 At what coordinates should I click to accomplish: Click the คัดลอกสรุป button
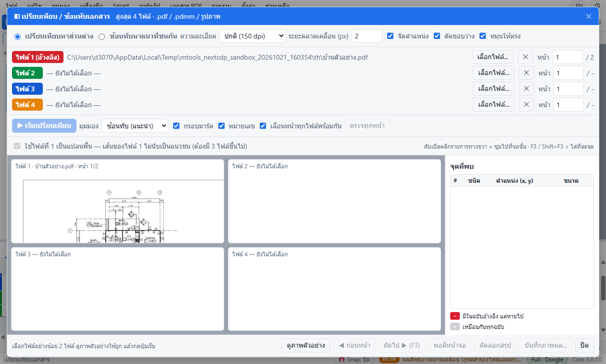click(495, 346)
